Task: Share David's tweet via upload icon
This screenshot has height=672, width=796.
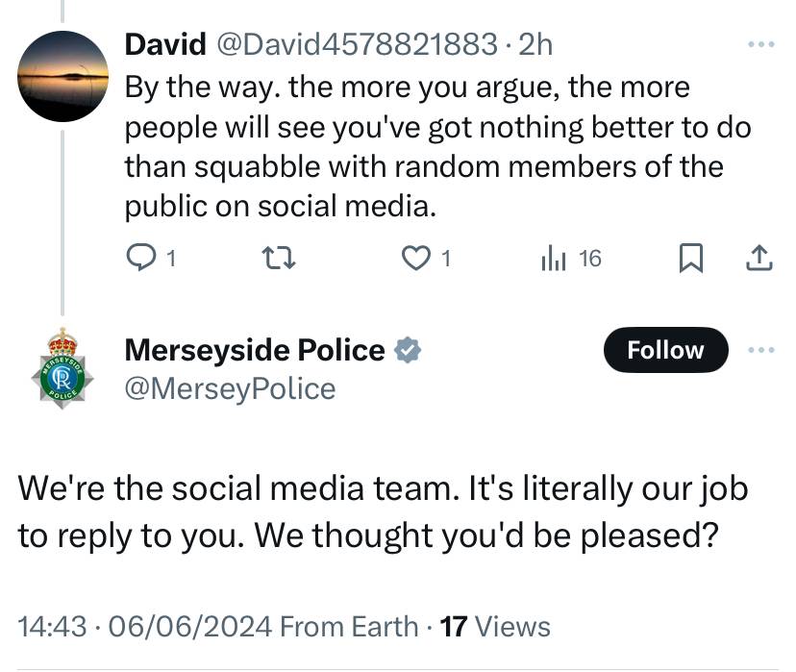Action: [759, 258]
